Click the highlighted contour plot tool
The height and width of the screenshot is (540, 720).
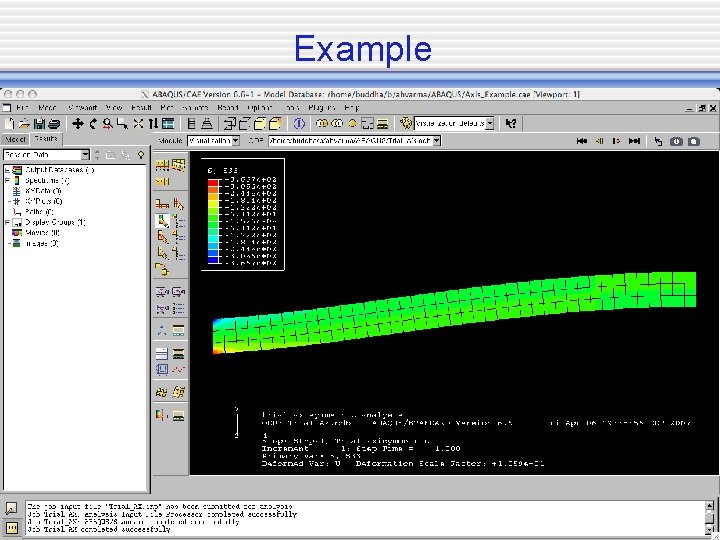(x=163, y=221)
